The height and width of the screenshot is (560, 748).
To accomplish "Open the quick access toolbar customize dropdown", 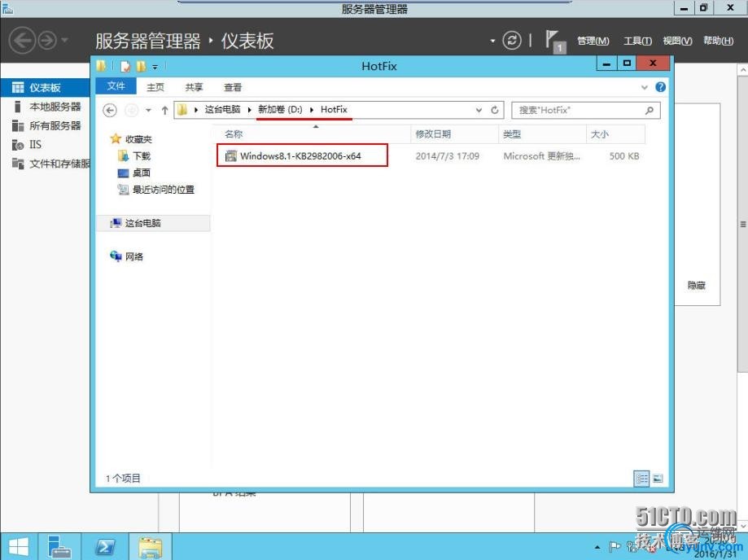I will click(155, 67).
